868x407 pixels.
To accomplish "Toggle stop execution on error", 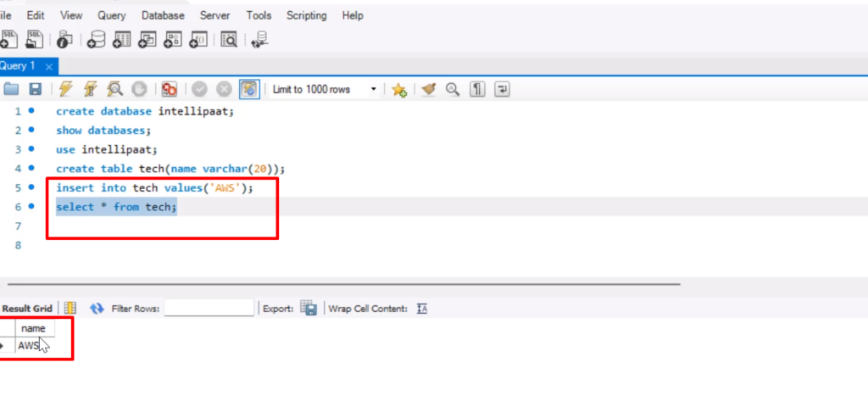I will click(170, 89).
